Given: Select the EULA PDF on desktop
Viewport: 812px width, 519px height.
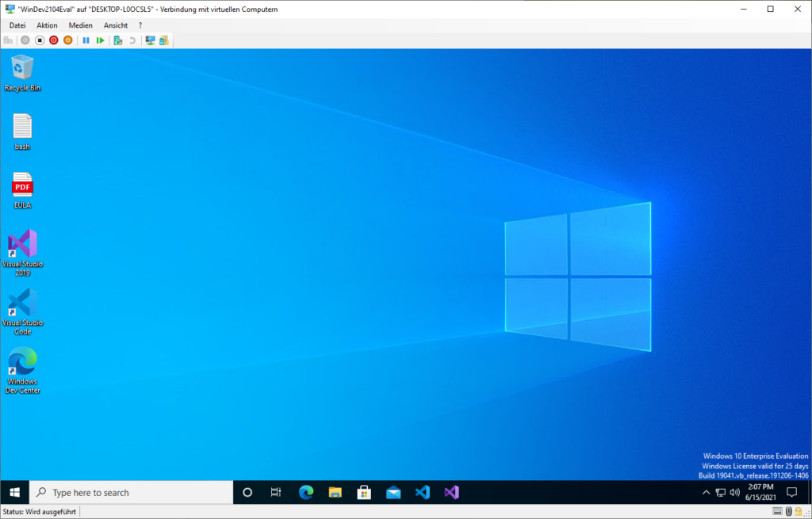Looking at the screenshot, I should click(22, 190).
